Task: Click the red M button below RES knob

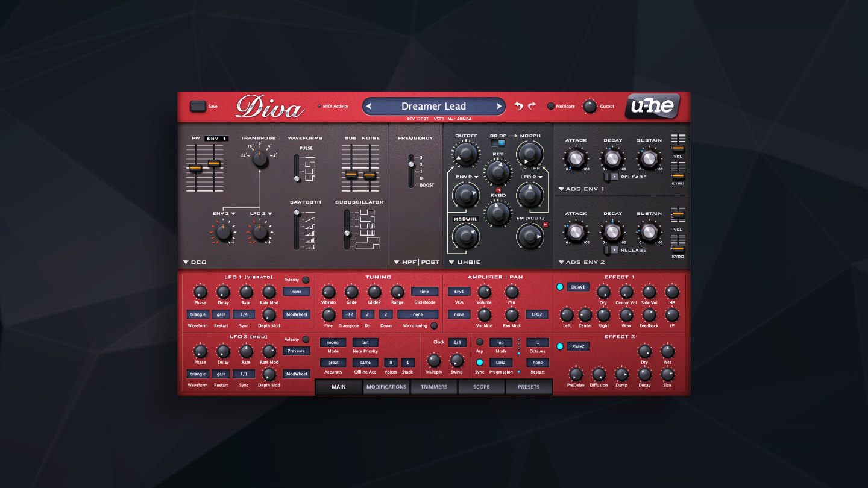Action: (x=498, y=190)
